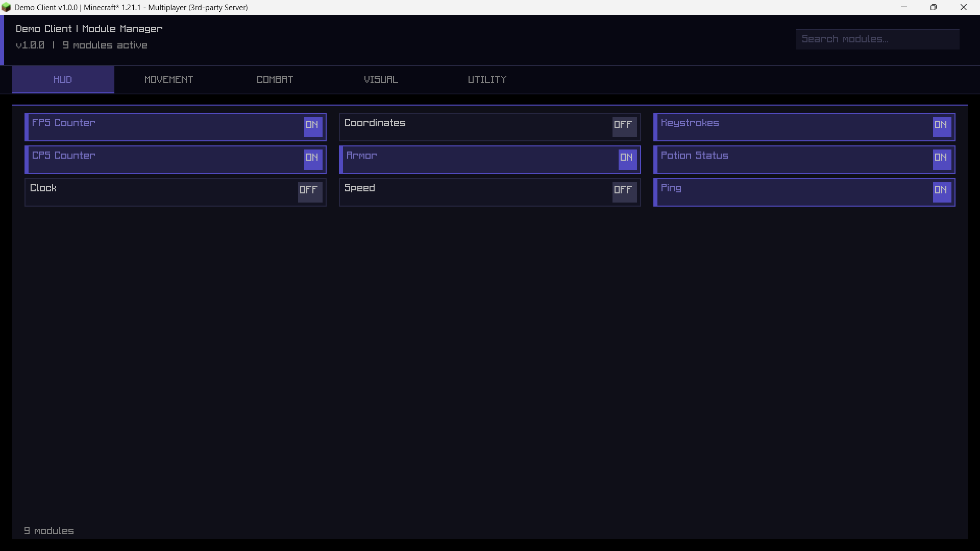Click the Search modules field
Viewport: 980px width, 551px height.
[877, 39]
